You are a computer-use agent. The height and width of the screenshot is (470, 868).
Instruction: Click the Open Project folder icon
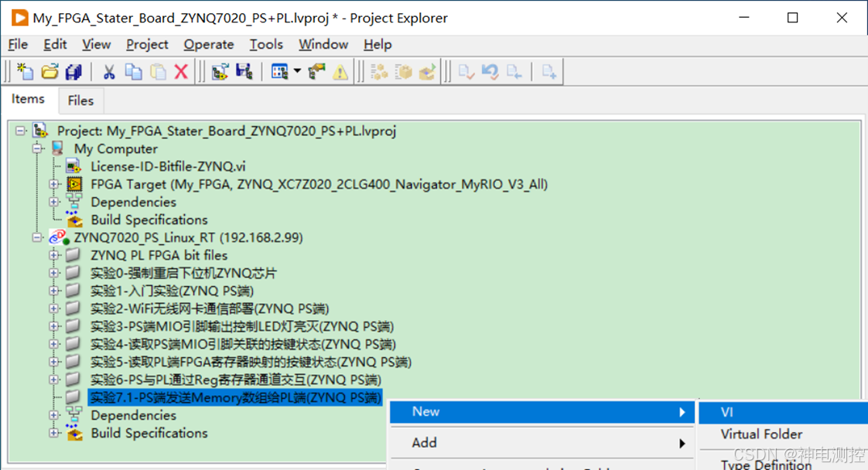[50, 71]
